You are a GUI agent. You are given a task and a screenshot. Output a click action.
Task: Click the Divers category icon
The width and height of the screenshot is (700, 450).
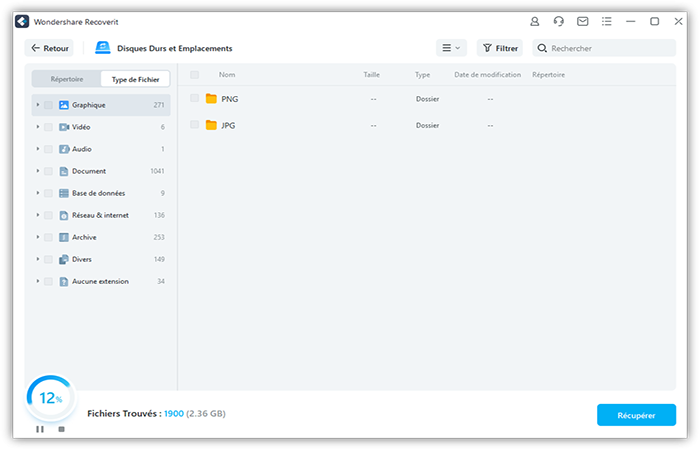click(x=64, y=259)
